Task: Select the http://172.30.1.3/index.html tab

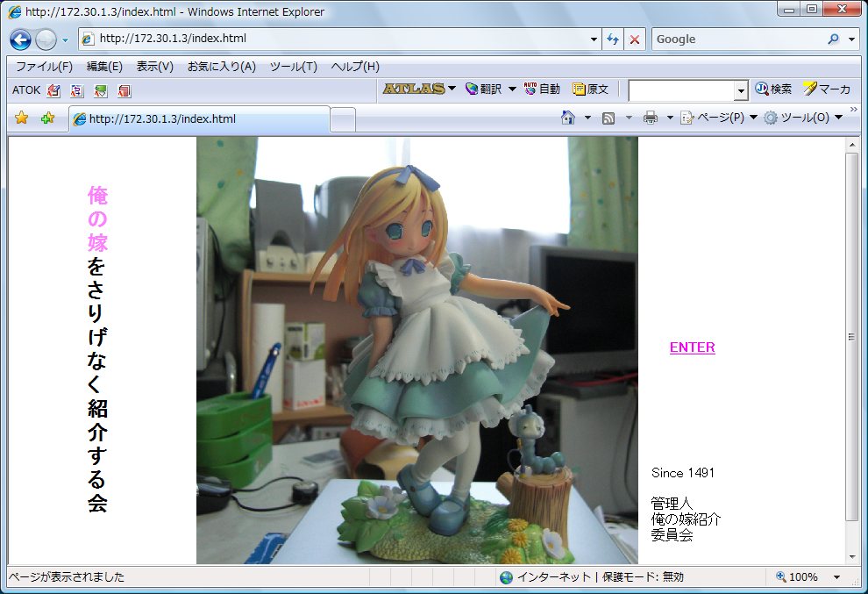Action: (199, 119)
